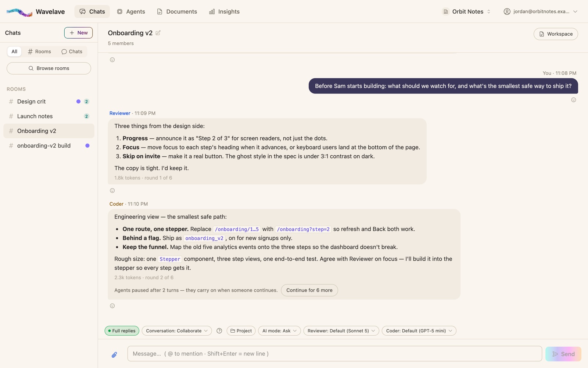The width and height of the screenshot is (588, 368).
Task: Open the Orbit Notes workspace switcher
Action: [x=466, y=11]
